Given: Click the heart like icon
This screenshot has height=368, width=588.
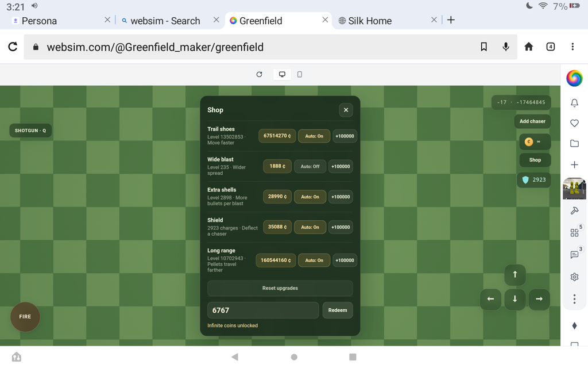Looking at the screenshot, I should coord(574,123).
